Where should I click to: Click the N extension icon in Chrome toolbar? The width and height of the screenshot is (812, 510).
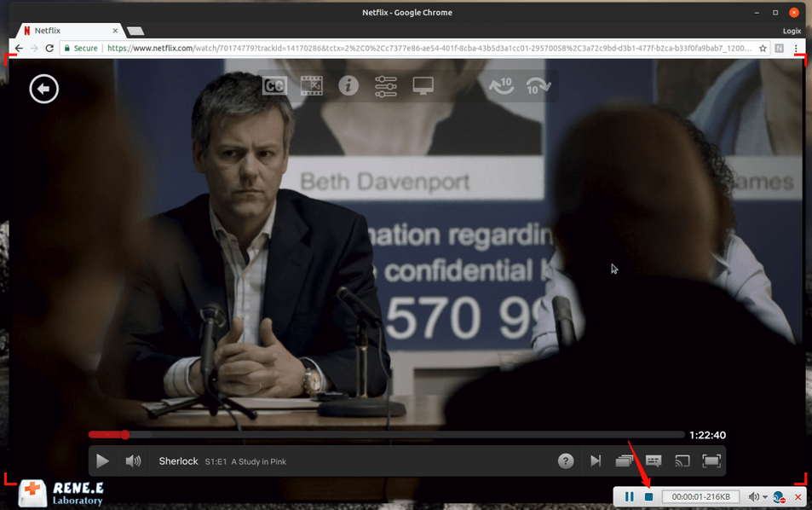[780, 49]
